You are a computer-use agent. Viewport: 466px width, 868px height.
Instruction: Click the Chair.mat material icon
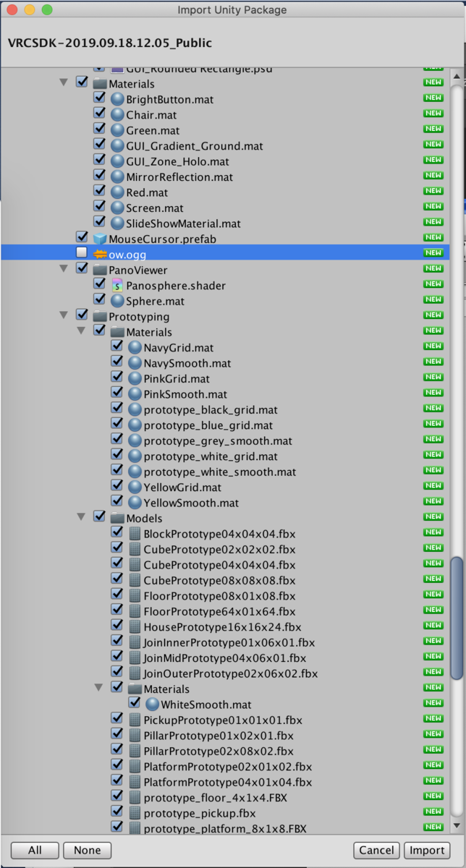click(117, 114)
